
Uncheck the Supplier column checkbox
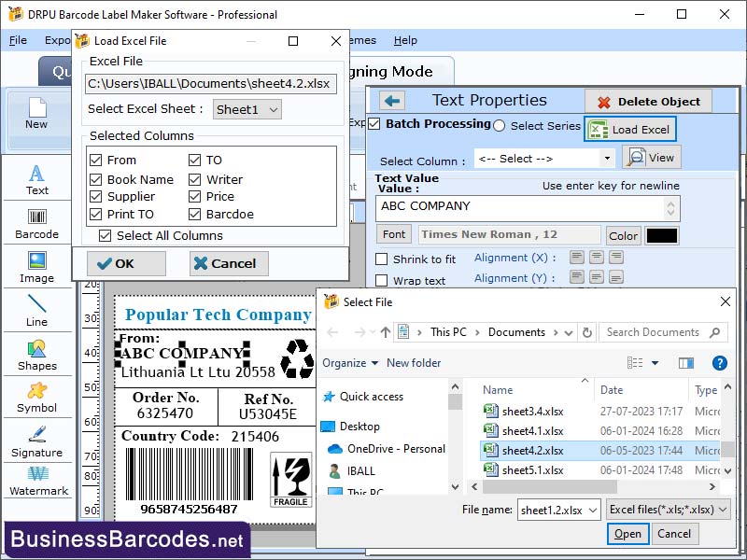pyautogui.click(x=94, y=197)
